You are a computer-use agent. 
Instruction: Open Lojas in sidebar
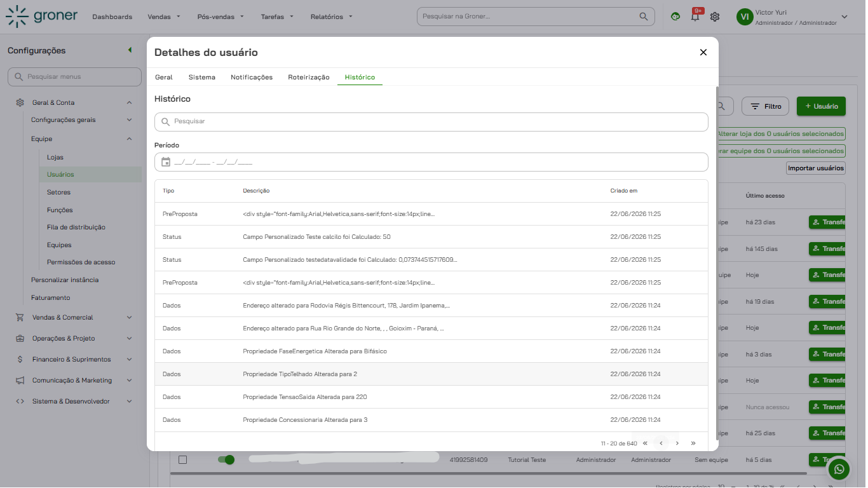click(x=55, y=157)
